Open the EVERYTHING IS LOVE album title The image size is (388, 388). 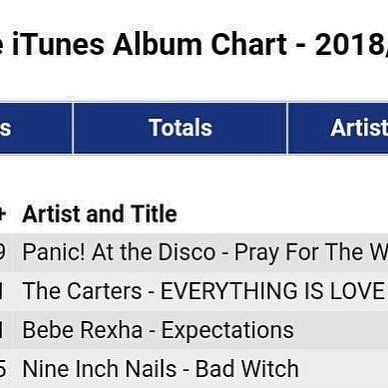tap(272, 291)
